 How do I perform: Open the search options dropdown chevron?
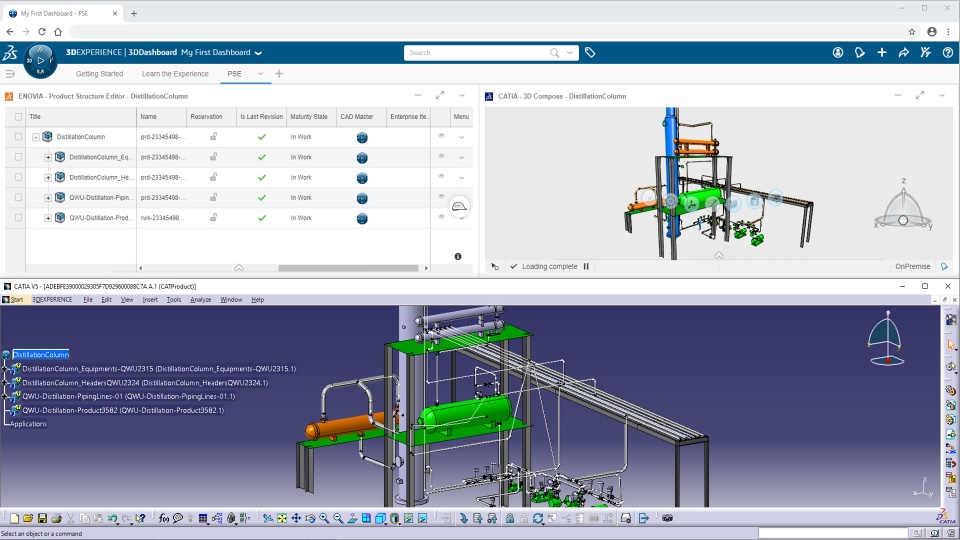[x=569, y=53]
